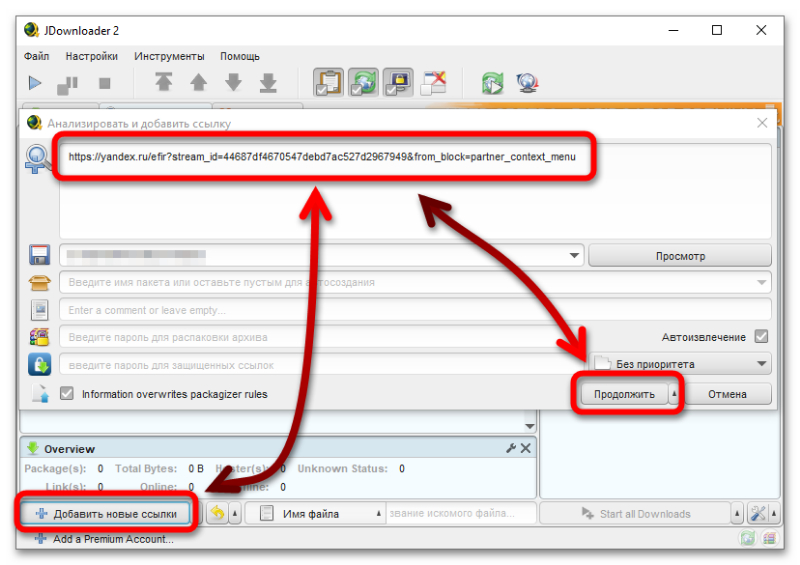
Task: Click the bottom-right tools settings icon
Action: [758, 513]
